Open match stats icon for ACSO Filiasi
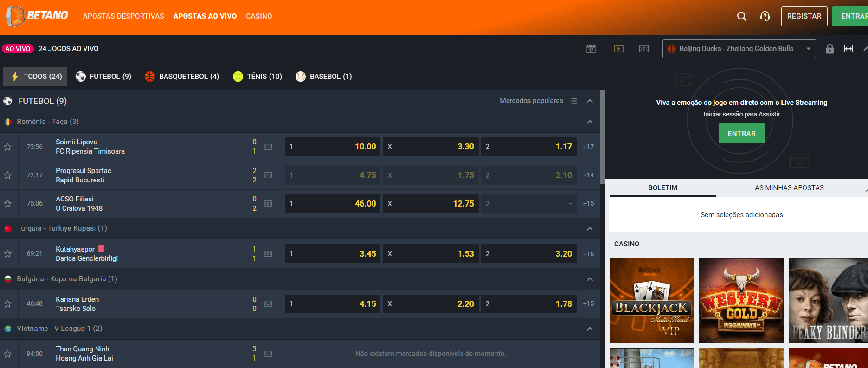This screenshot has width=868, height=368. tap(268, 204)
